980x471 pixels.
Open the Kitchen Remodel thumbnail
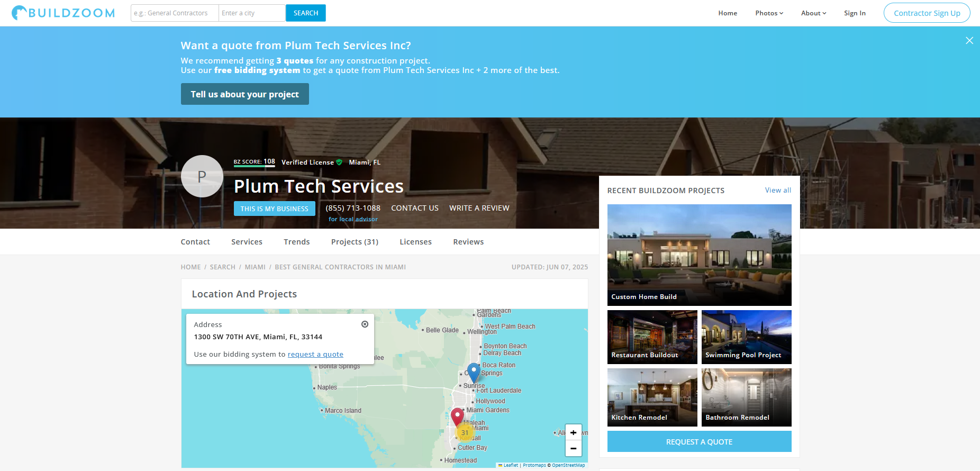click(x=652, y=397)
